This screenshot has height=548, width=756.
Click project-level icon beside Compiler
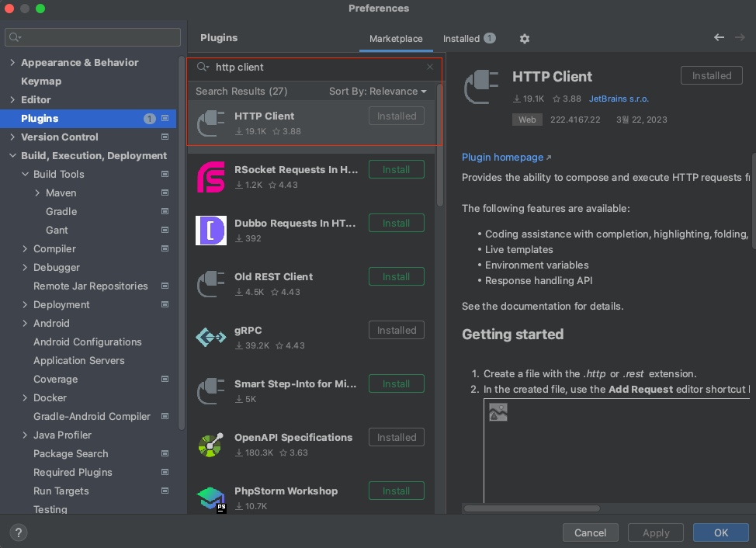click(165, 248)
